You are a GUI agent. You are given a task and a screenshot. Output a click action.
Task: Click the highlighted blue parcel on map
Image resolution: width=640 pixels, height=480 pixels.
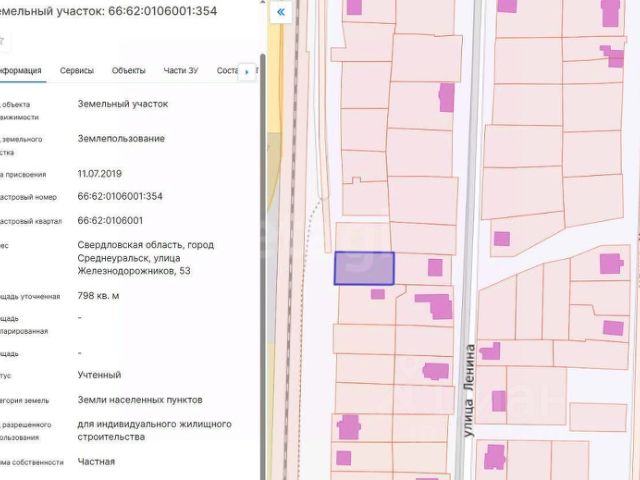364,268
